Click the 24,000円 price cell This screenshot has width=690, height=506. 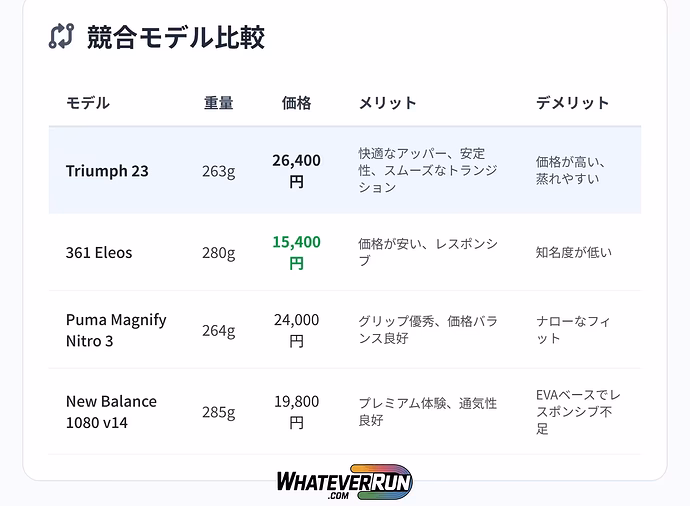click(296, 330)
